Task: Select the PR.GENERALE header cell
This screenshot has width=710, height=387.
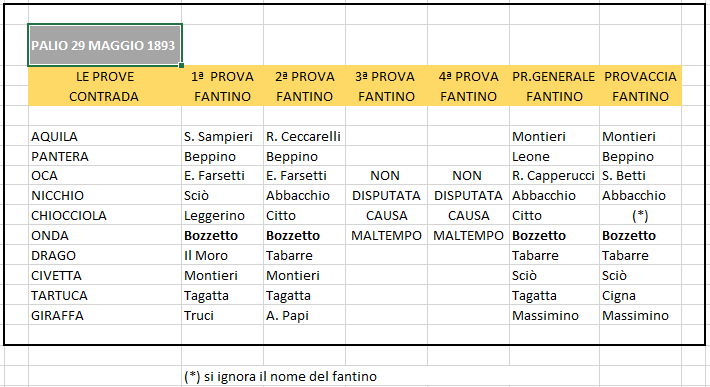Action: point(554,76)
